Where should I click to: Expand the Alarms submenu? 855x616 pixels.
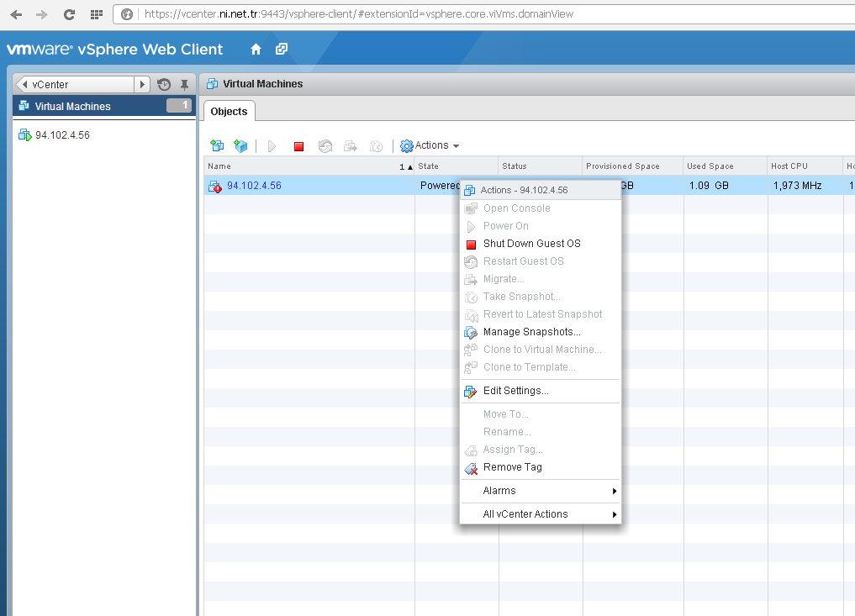pyautogui.click(x=541, y=491)
